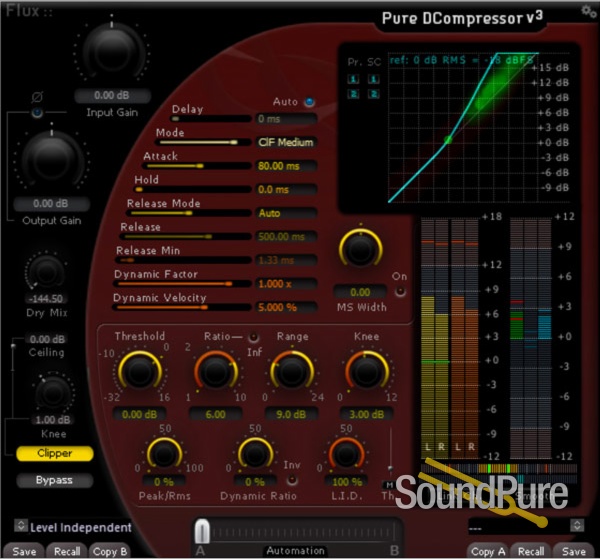
Task: Toggle the phase invert button
Action: (37, 112)
